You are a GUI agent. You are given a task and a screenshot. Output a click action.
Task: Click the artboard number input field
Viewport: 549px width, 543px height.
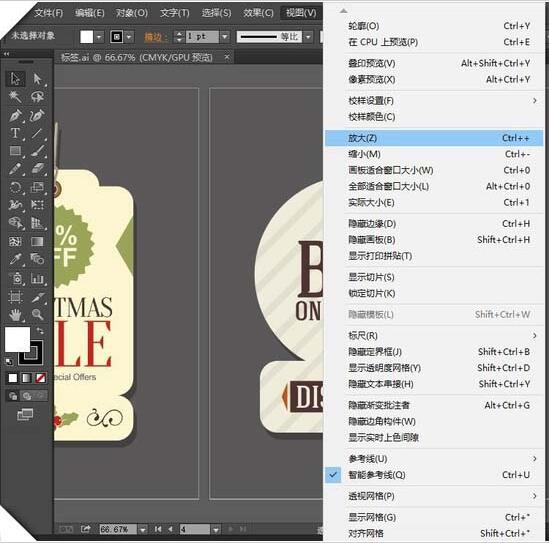(194, 529)
